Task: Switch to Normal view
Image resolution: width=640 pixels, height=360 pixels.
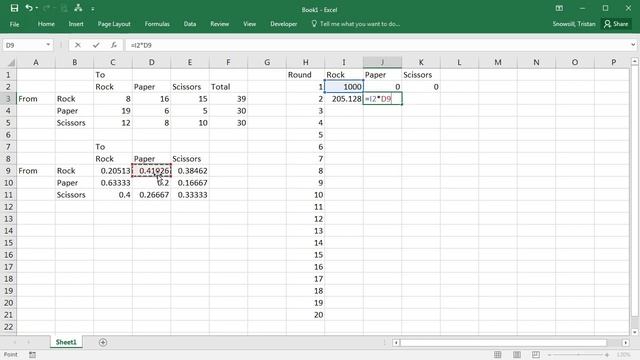Action: tap(498, 355)
